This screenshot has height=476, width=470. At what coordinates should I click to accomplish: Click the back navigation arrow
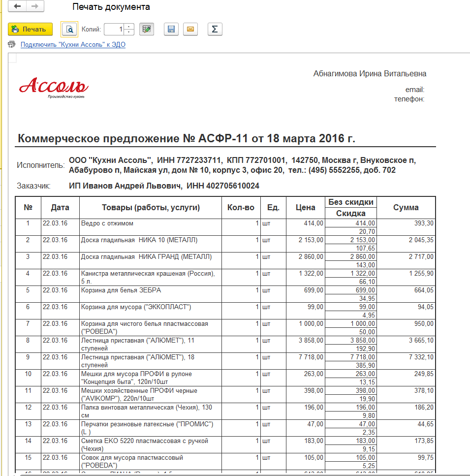[17, 6]
